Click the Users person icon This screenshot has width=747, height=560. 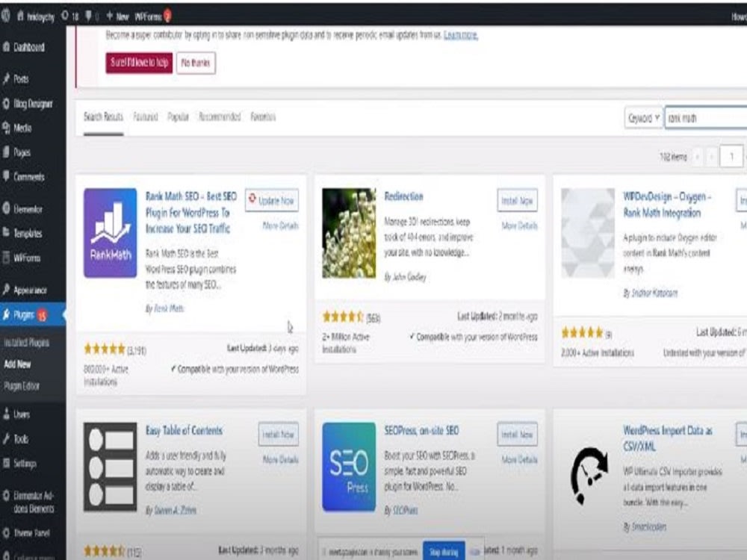pos(6,414)
